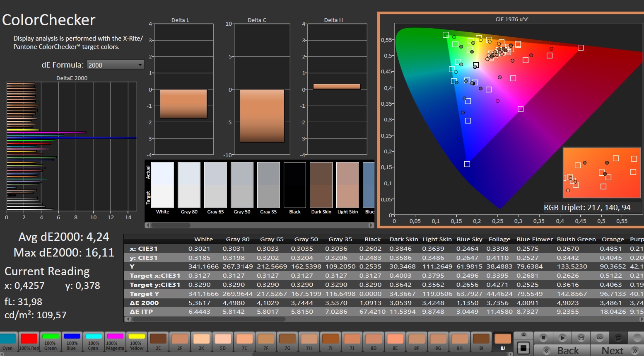Click the refresh arrows icon
This screenshot has width=644, height=356.
(618, 338)
